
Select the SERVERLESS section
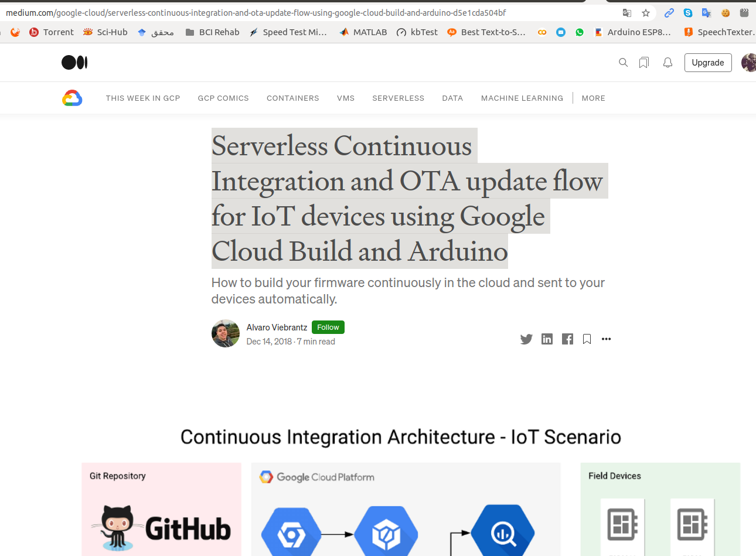pos(399,98)
